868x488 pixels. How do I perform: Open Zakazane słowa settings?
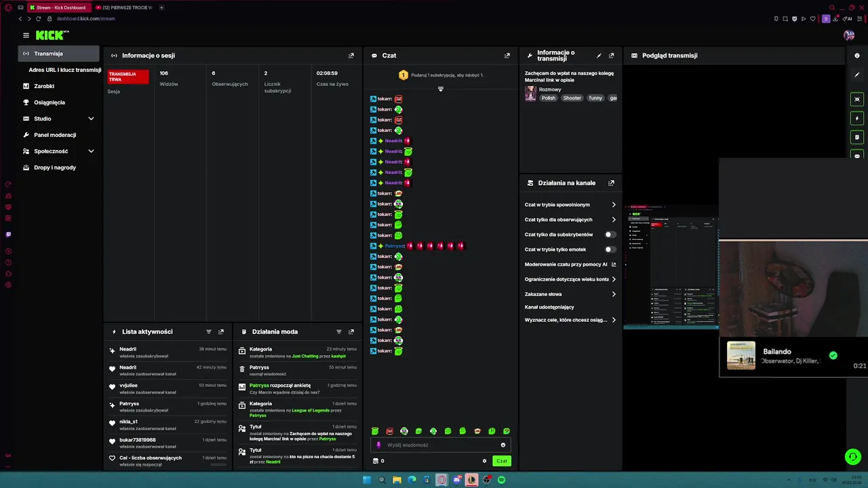(570, 294)
